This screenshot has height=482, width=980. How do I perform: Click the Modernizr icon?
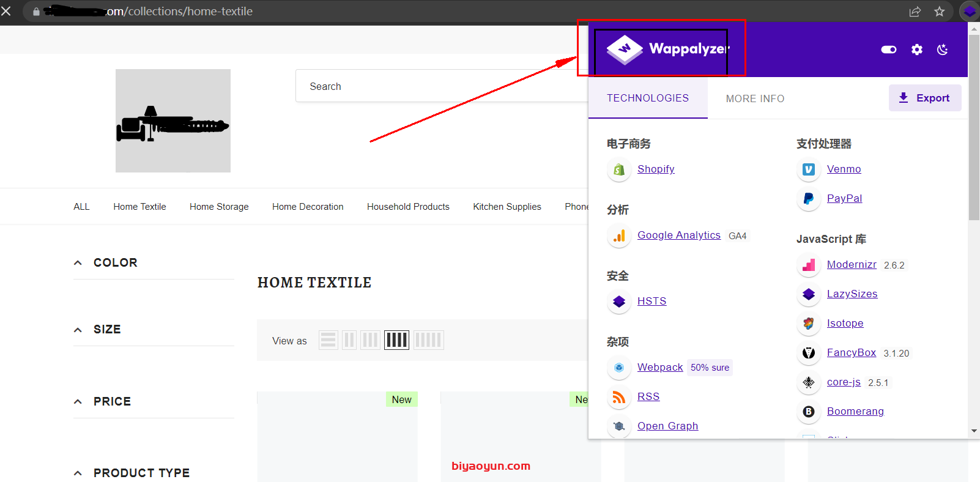pos(809,265)
